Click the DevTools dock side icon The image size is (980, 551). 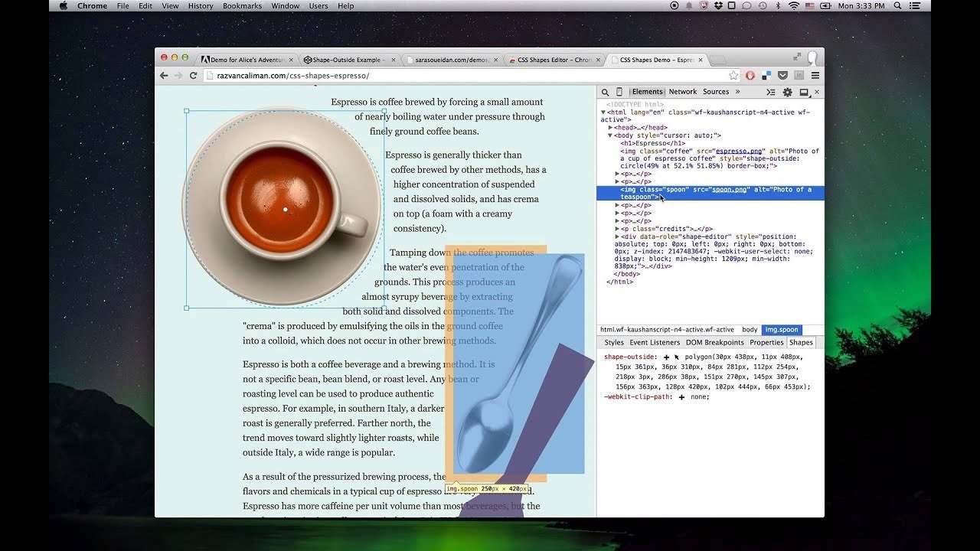pyautogui.click(x=804, y=92)
